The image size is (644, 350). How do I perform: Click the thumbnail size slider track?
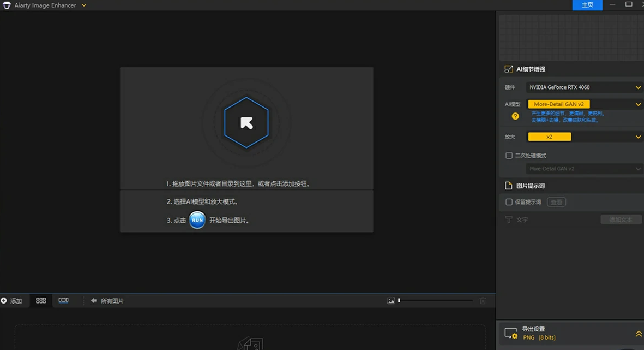[x=436, y=301]
